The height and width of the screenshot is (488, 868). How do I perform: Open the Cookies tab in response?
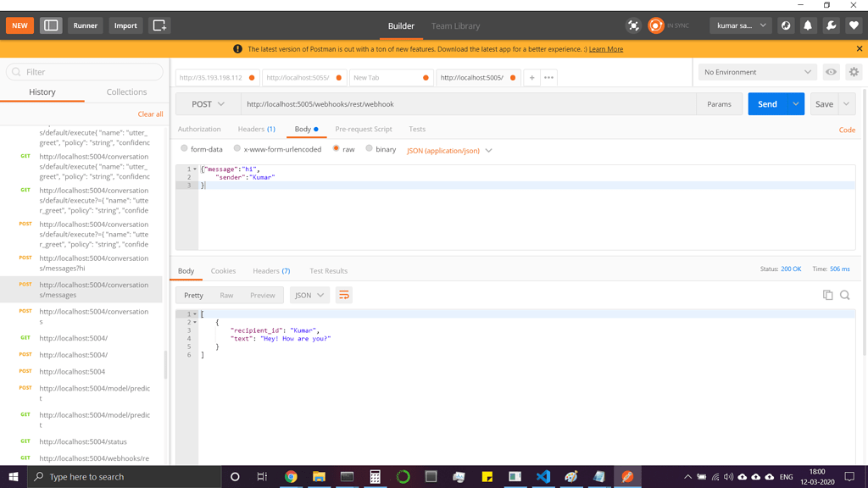tap(223, 270)
